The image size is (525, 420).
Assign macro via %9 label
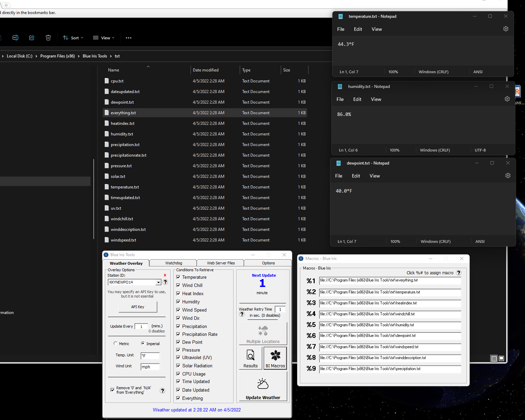(311, 368)
